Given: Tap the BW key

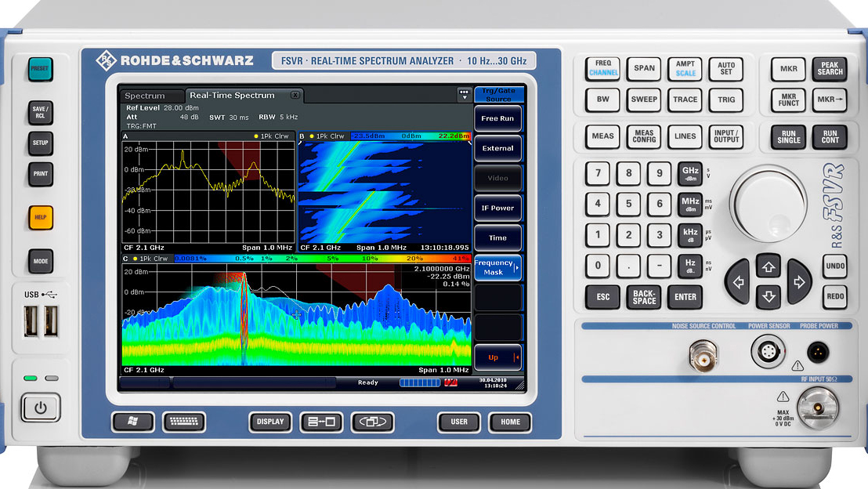Looking at the screenshot, I should [603, 100].
